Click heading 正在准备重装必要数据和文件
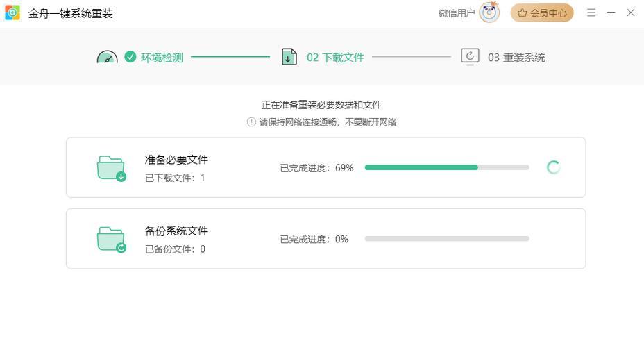This screenshot has height=343, width=644. pyautogui.click(x=321, y=105)
